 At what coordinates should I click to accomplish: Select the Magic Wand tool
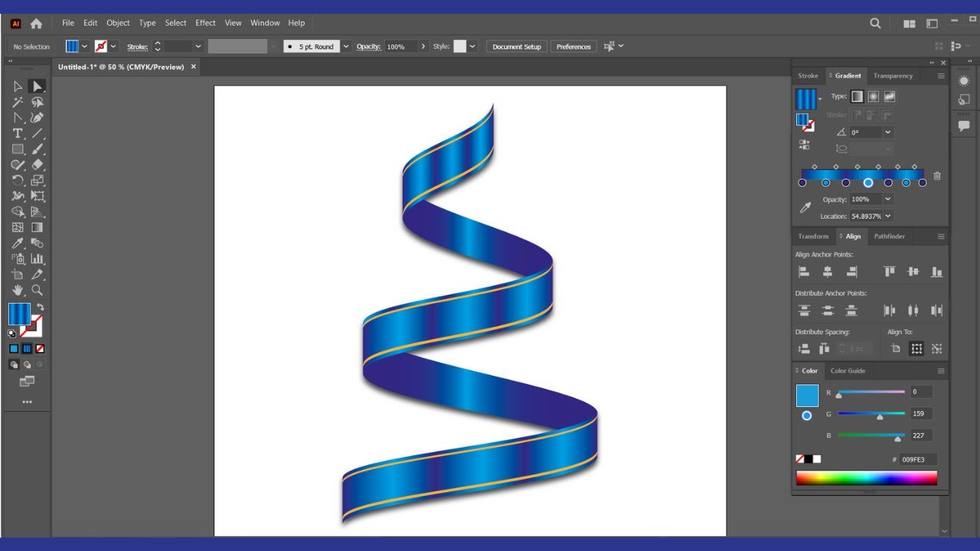[18, 102]
